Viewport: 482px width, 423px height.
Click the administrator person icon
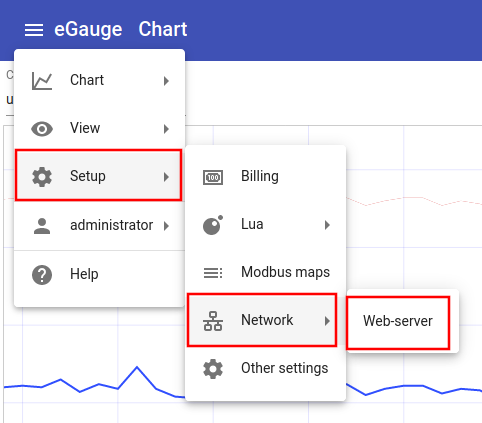pyautogui.click(x=42, y=226)
